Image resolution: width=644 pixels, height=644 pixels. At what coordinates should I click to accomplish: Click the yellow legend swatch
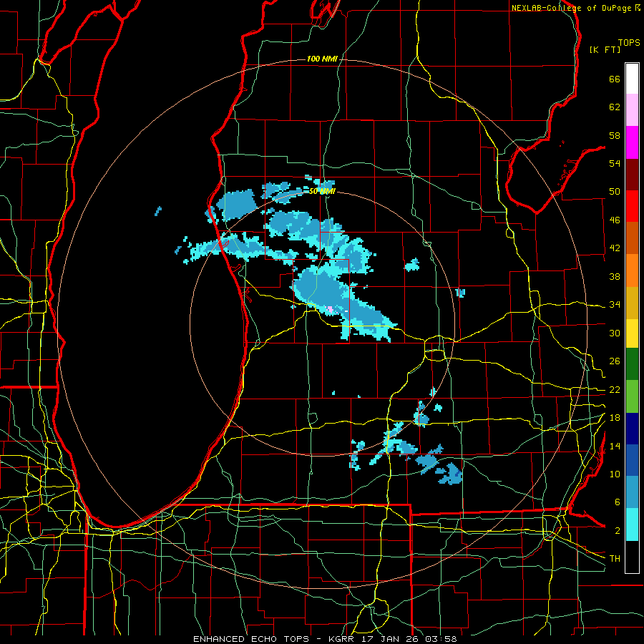point(632,333)
